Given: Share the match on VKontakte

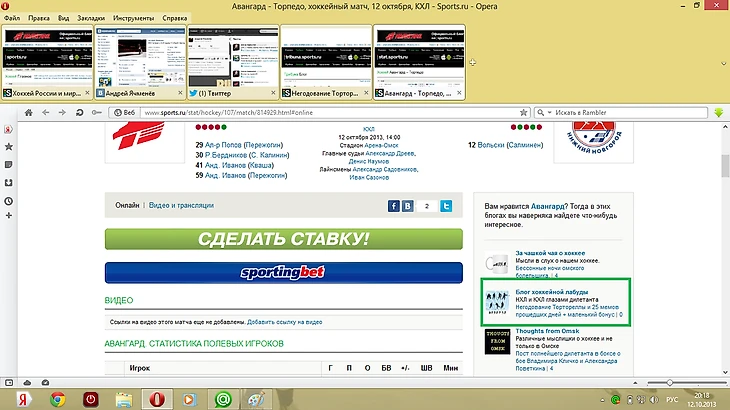Looking at the screenshot, I should 407,206.
